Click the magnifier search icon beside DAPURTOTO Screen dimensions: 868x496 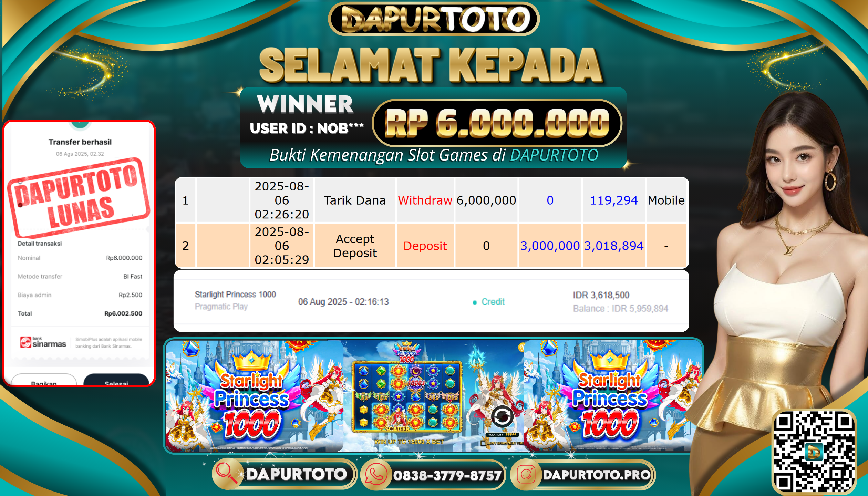pos(227,474)
